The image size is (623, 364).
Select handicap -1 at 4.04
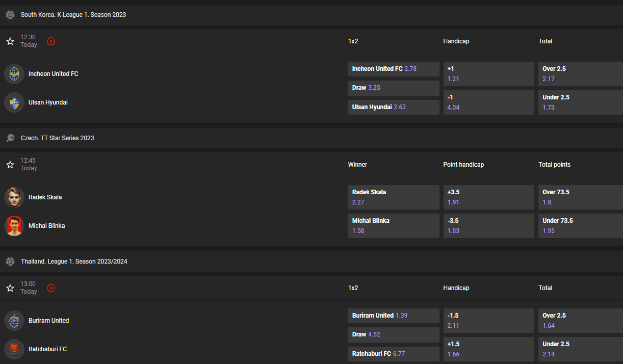coord(489,102)
